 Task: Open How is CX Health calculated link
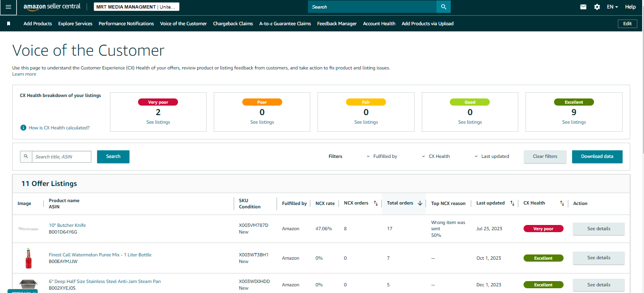pos(59,127)
